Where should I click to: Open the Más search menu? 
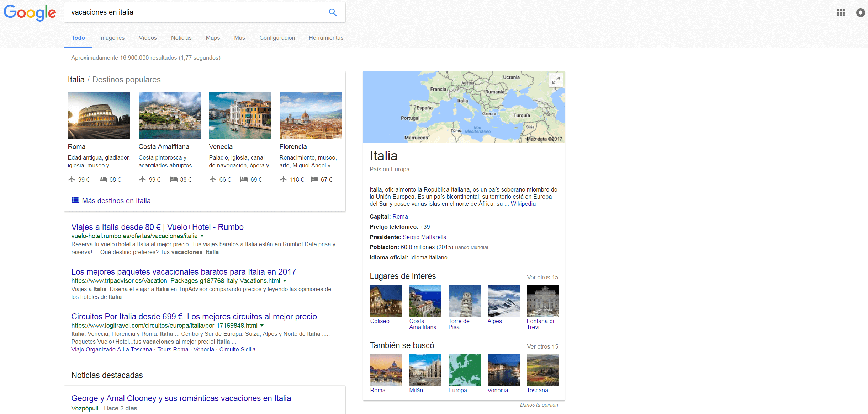[239, 38]
